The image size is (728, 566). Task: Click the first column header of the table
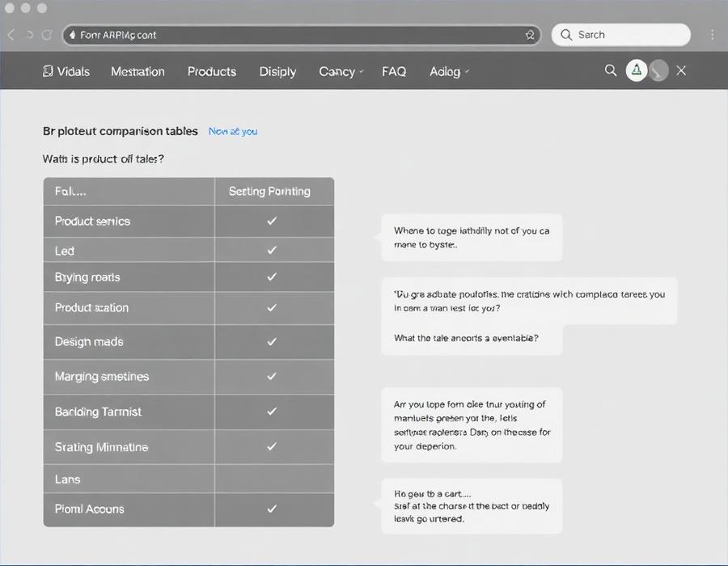(x=129, y=191)
